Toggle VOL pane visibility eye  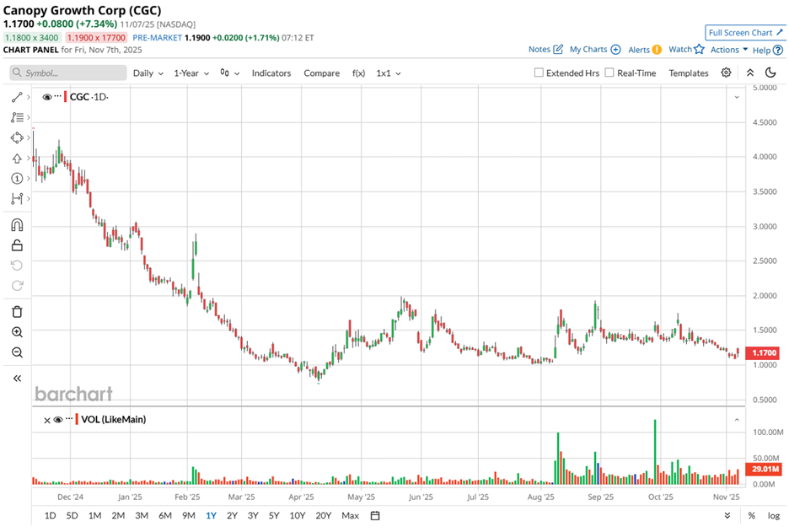point(58,420)
